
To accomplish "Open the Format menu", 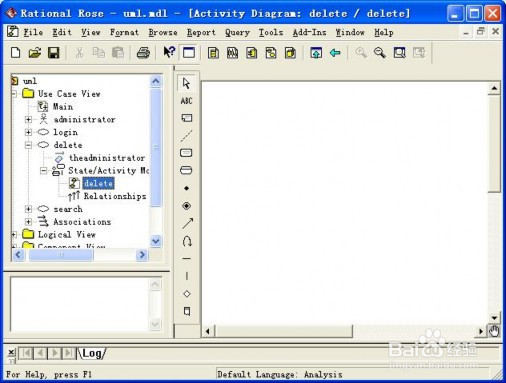I will coord(124,32).
